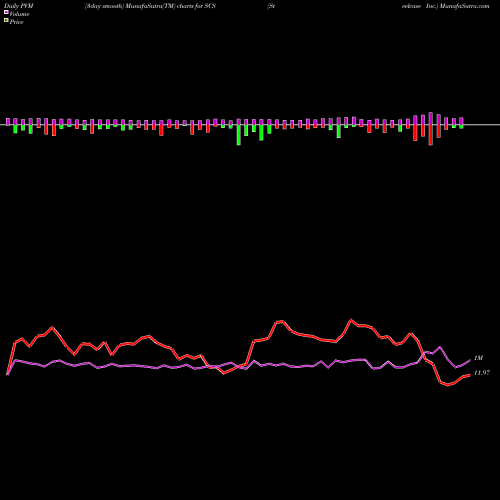Click the '1M' volume value label

coord(478,358)
